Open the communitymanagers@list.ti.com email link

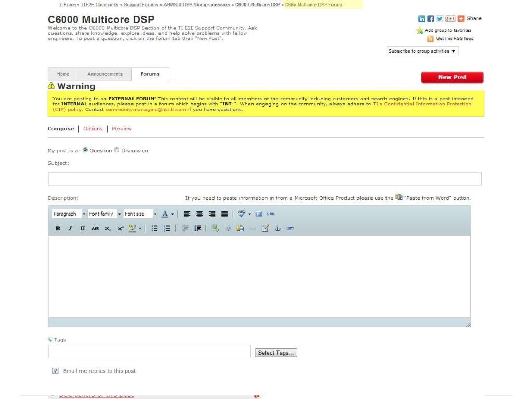click(x=146, y=109)
